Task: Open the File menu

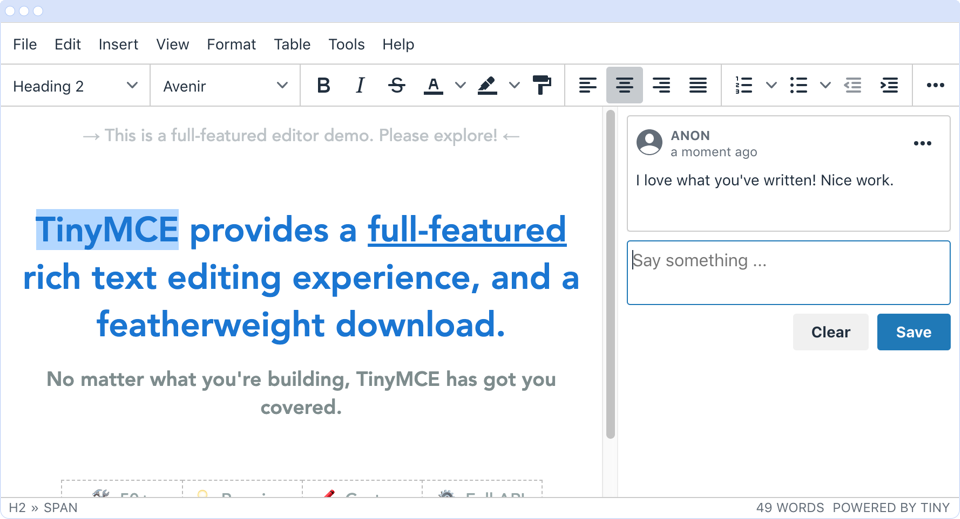Action: pyautogui.click(x=25, y=45)
